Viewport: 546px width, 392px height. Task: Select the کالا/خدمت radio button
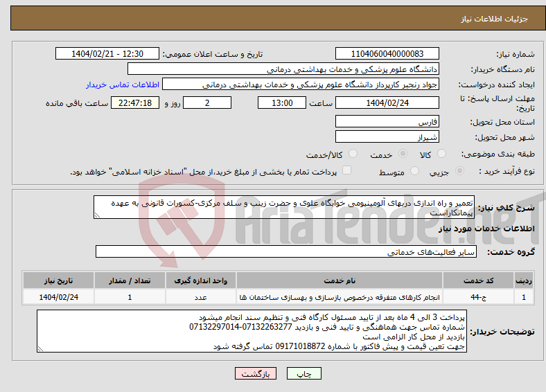(x=353, y=154)
